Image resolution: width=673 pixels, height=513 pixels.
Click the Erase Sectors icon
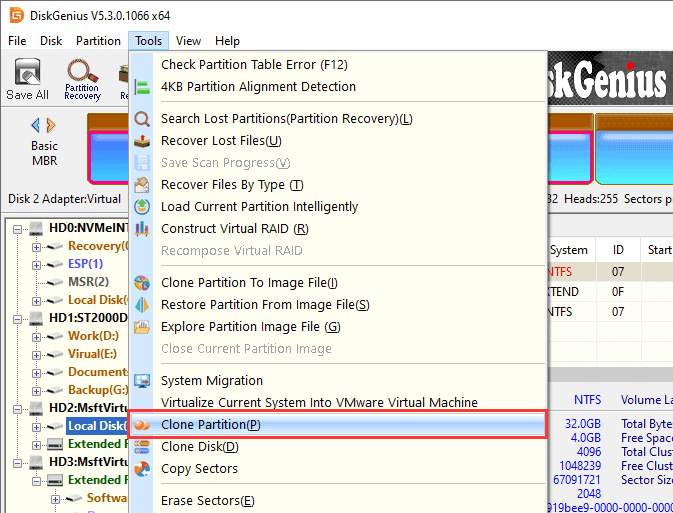(x=142, y=500)
